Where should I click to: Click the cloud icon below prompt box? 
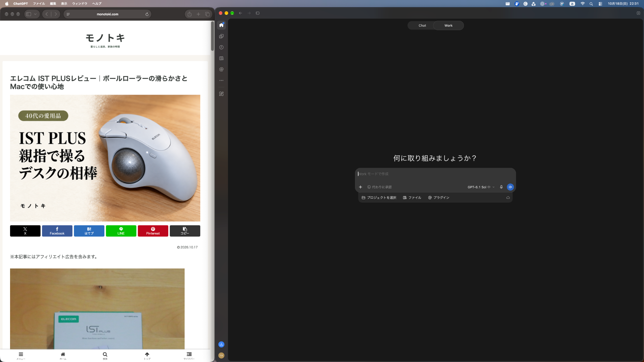[x=508, y=198]
